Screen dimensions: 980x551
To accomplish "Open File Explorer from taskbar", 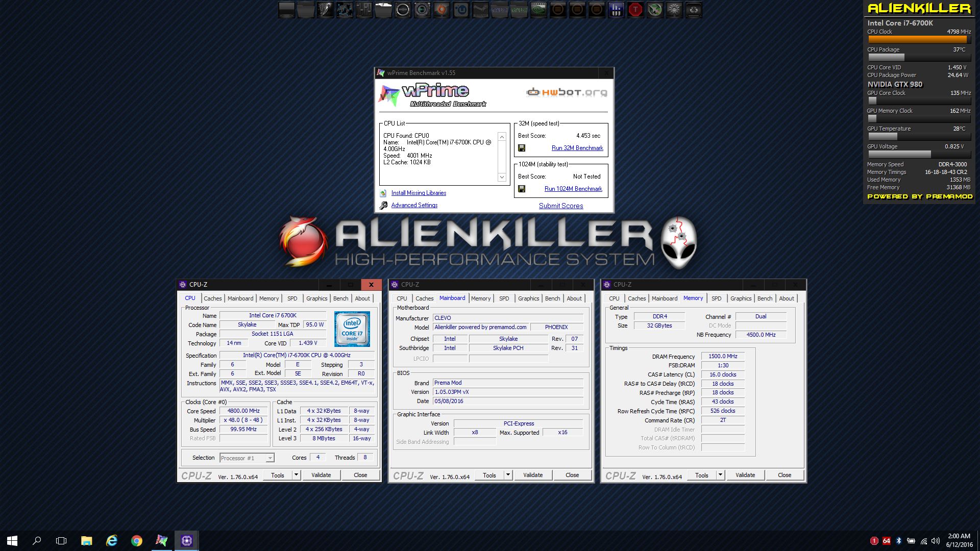I will pos(86,541).
